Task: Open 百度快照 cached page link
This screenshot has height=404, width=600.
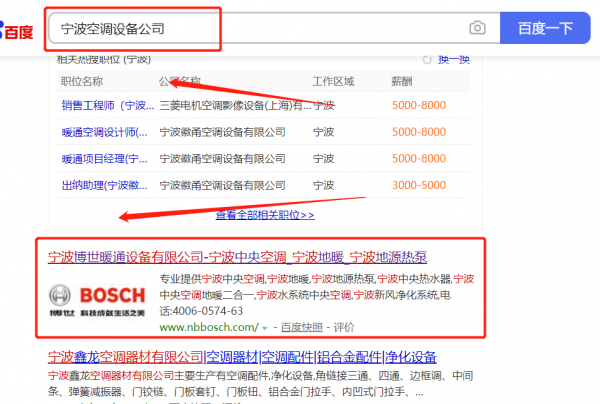Action: (302, 327)
